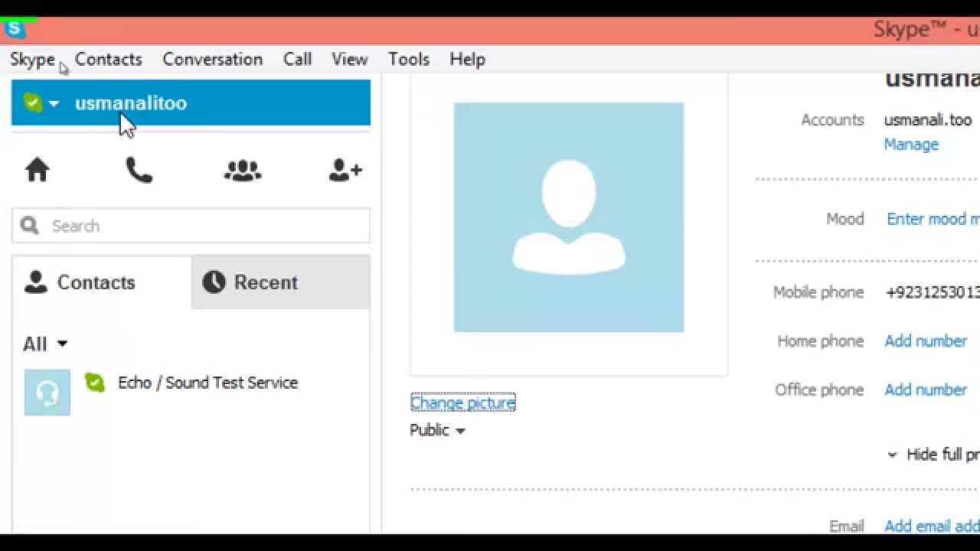The height and width of the screenshot is (551, 980).
Task: Click the Change picture link
Action: (x=462, y=402)
